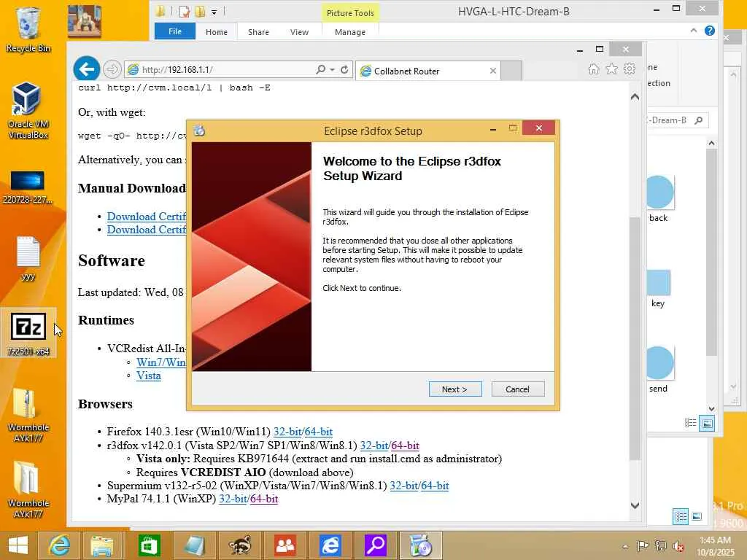Viewport: 747px width, 560px height.
Task: Open purple search app in taskbar
Action: coord(376,545)
